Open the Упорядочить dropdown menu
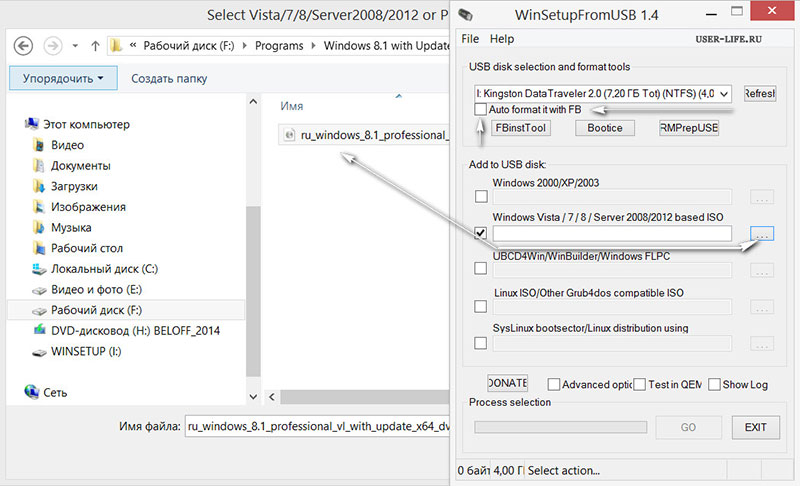The image size is (800, 486). click(63, 79)
